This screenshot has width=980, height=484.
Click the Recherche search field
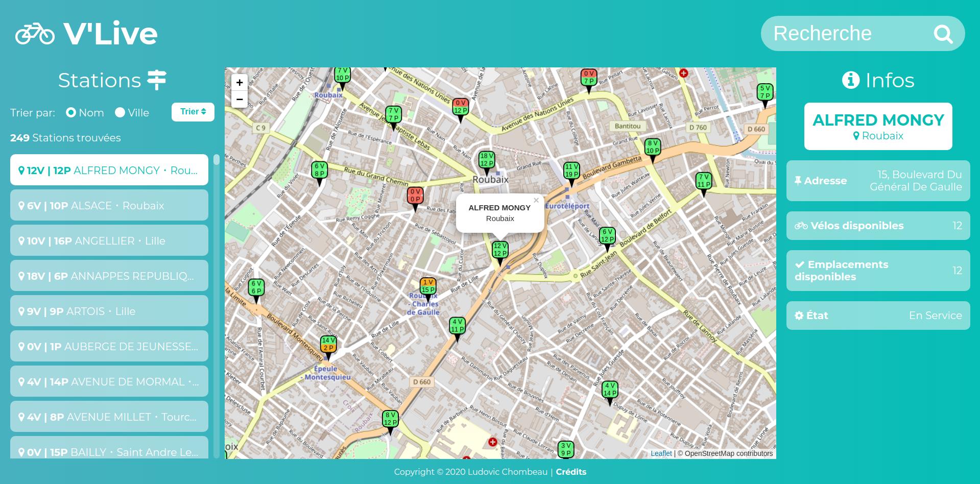(x=848, y=34)
